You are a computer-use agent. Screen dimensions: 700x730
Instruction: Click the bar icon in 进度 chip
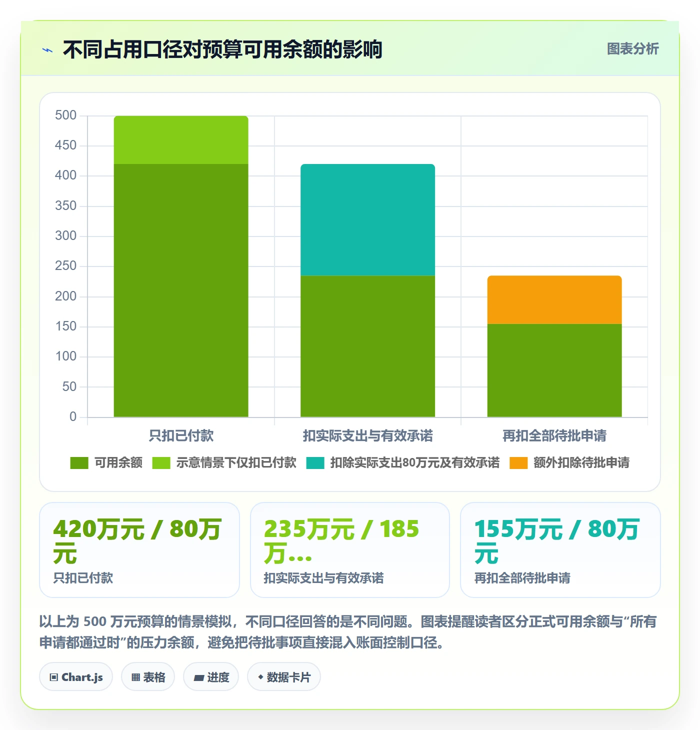click(199, 678)
